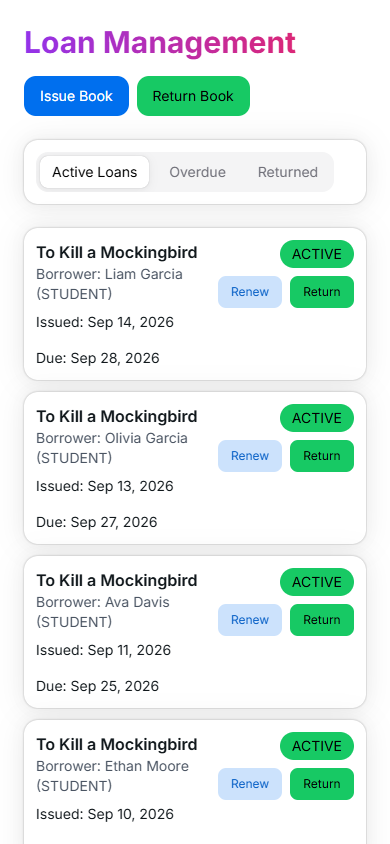This screenshot has height=844, width=390.
Task: Return Olivia Garcia's borrowed book
Action: click(x=322, y=456)
